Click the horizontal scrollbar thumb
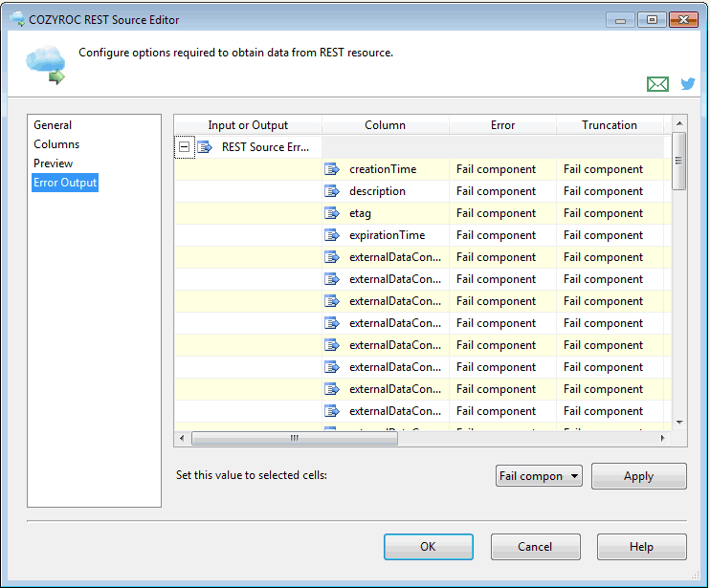 coord(295,438)
